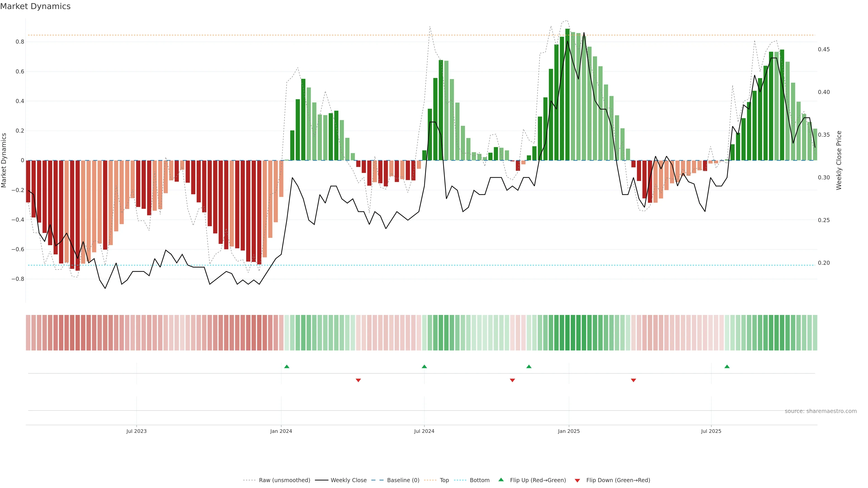The height and width of the screenshot is (488, 868).
Task: Click the source: sharemaestro.com text
Action: pos(821,411)
